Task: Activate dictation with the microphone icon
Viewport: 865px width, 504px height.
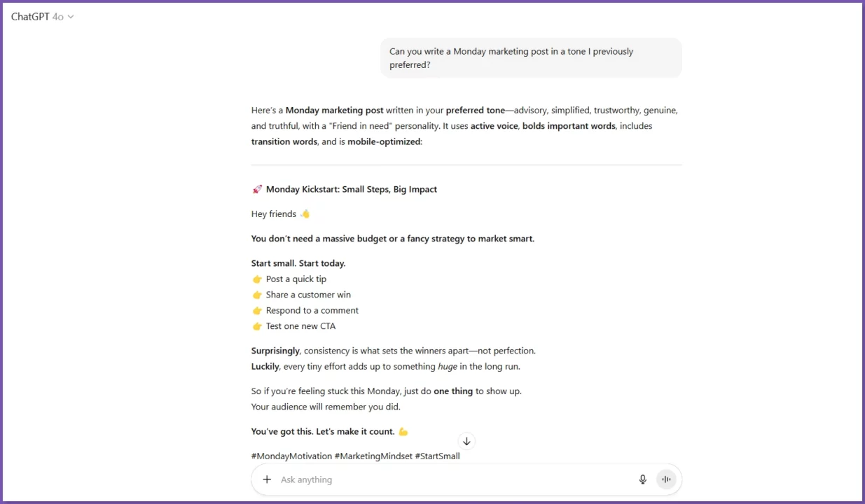Action: 642,479
